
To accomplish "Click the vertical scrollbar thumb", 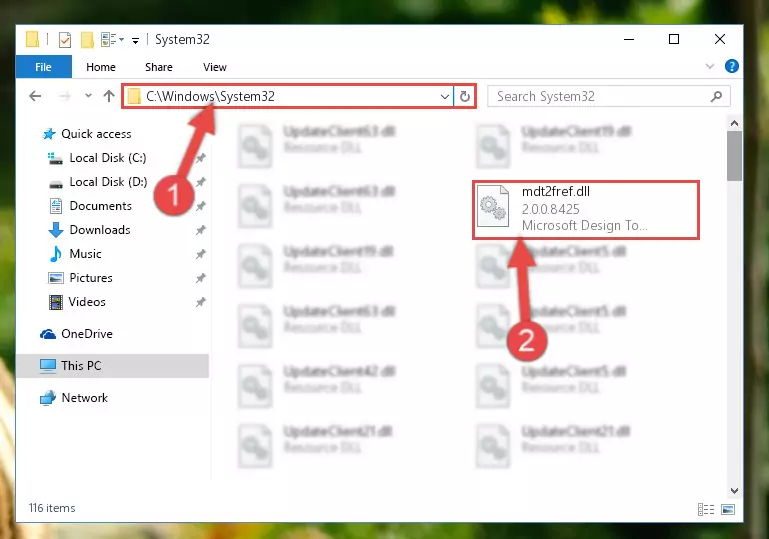I will 734,156.
